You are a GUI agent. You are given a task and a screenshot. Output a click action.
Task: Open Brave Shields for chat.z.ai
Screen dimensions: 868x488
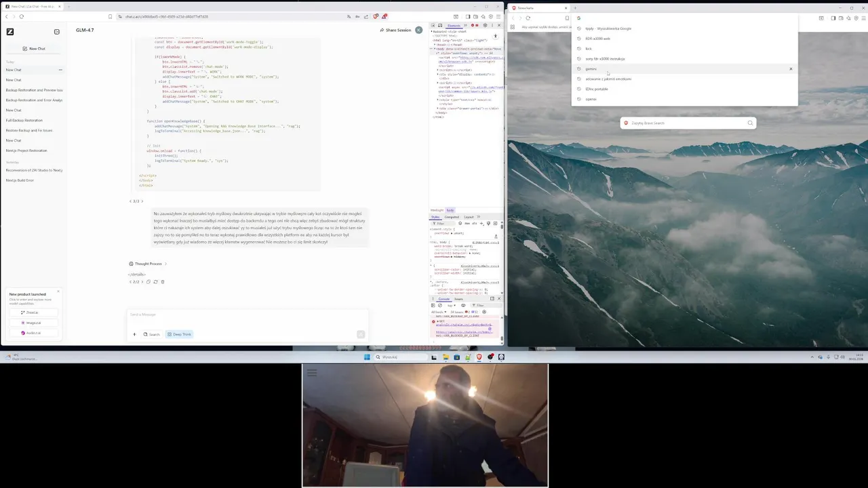[x=376, y=16]
